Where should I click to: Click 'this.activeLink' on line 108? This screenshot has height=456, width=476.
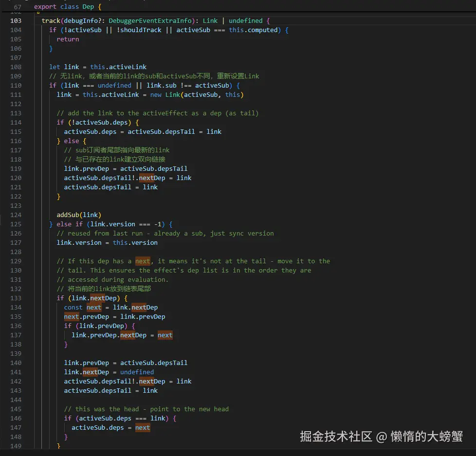coord(118,67)
